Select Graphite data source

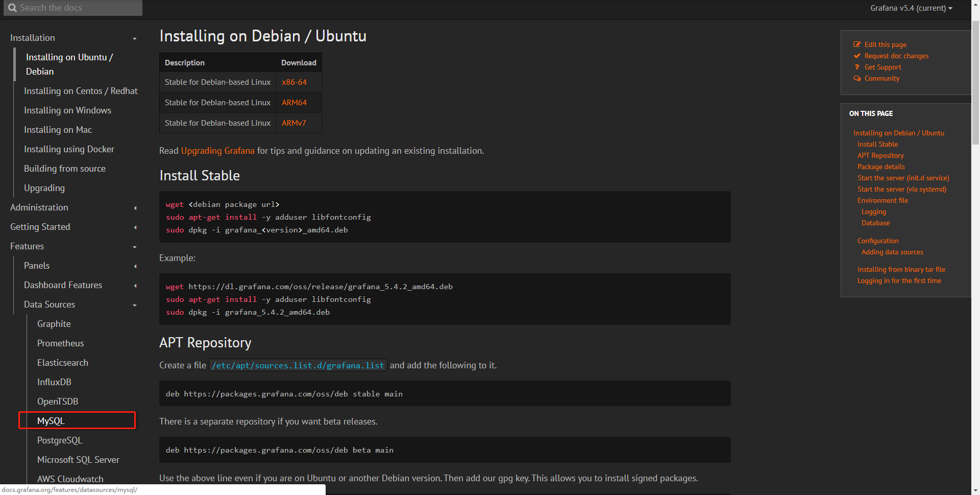click(x=54, y=324)
